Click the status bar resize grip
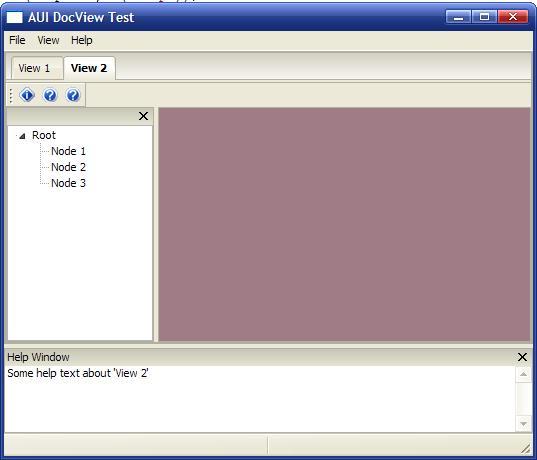The width and height of the screenshot is (537, 460). [x=525, y=448]
